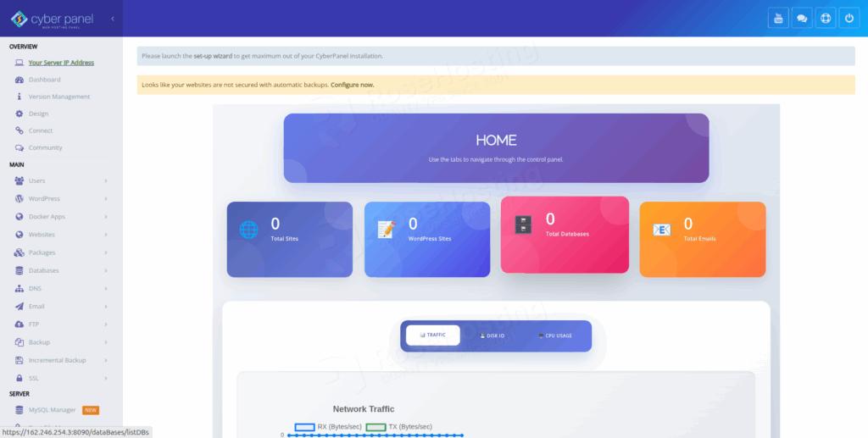The width and height of the screenshot is (868, 438).
Task: Toggle the TX (Bytes/sec) legend box
Action: pyautogui.click(x=376, y=427)
